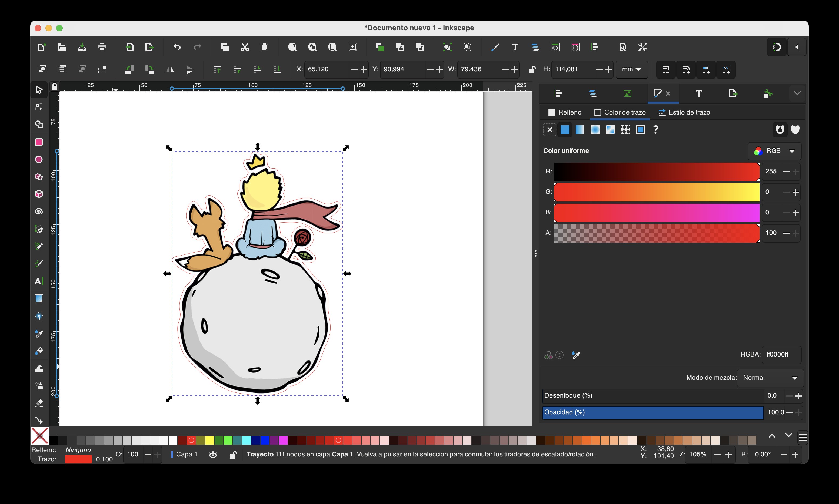The width and height of the screenshot is (839, 504).
Task: Select the Spiral tool
Action: [x=39, y=211]
